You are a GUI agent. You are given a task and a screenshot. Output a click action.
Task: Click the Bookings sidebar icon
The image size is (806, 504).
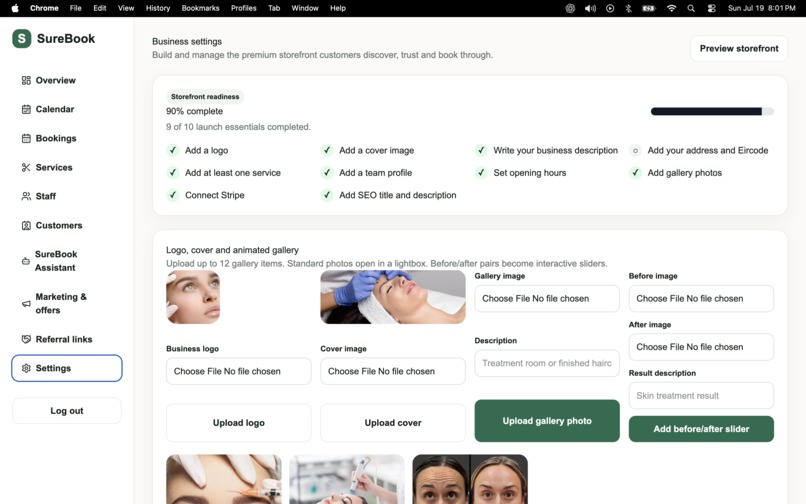coord(26,138)
